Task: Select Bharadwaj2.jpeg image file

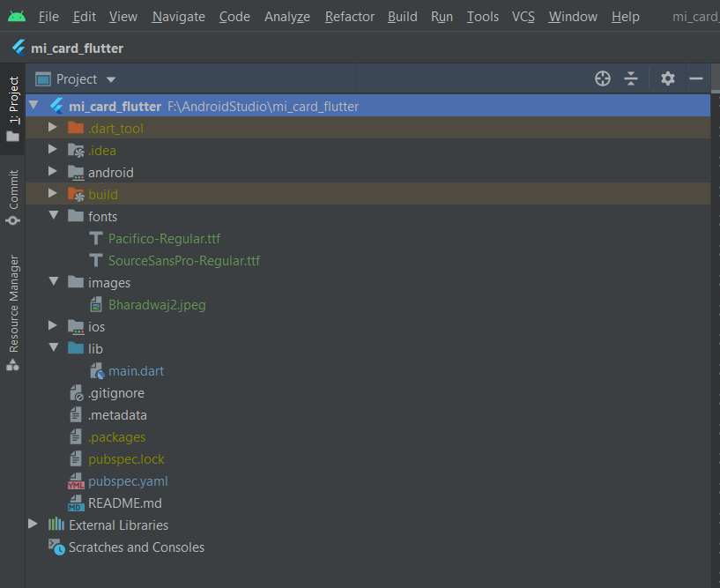Action: point(156,305)
